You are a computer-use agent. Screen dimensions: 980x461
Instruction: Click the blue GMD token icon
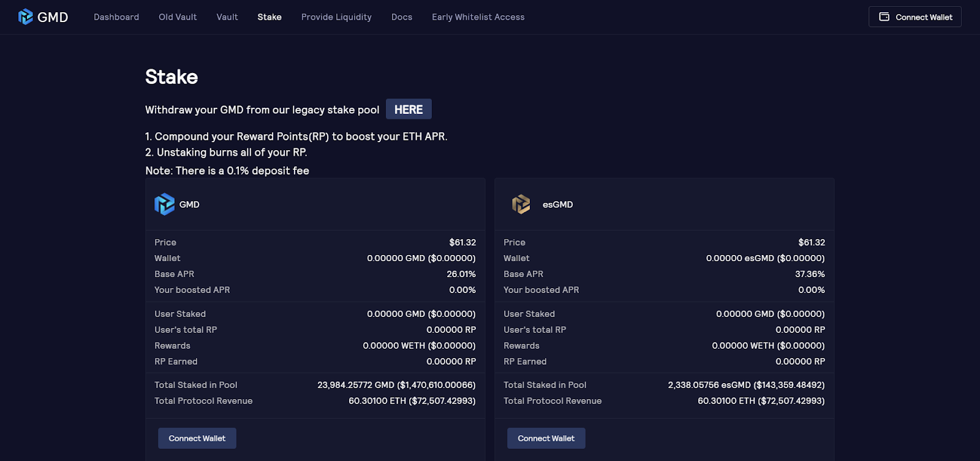[x=164, y=204]
